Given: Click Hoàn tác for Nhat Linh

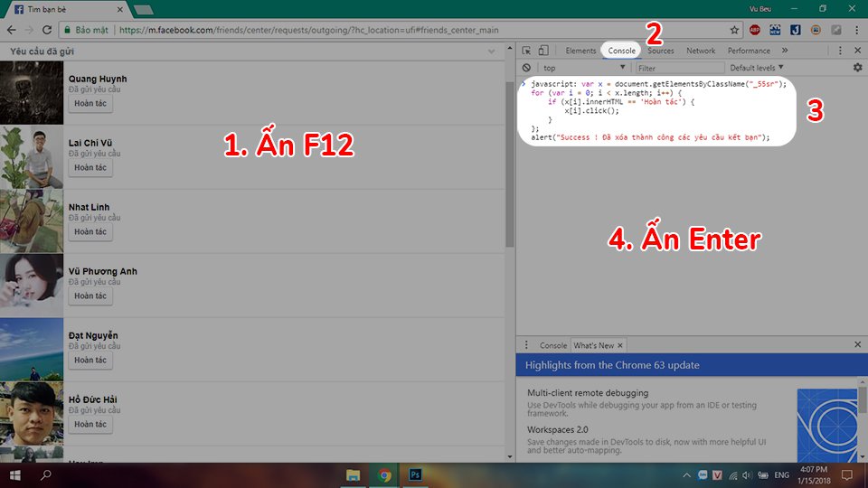Looking at the screenshot, I should (90, 232).
